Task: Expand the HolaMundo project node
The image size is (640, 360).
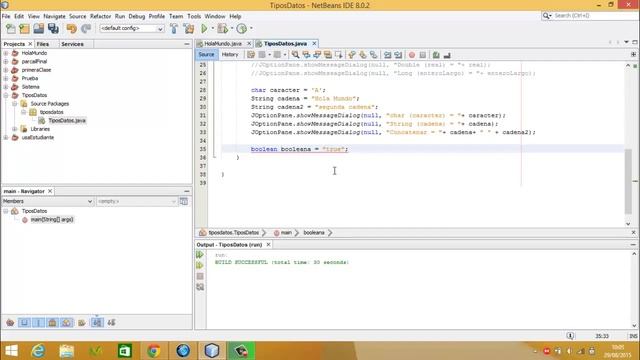Action: [6, 53]
